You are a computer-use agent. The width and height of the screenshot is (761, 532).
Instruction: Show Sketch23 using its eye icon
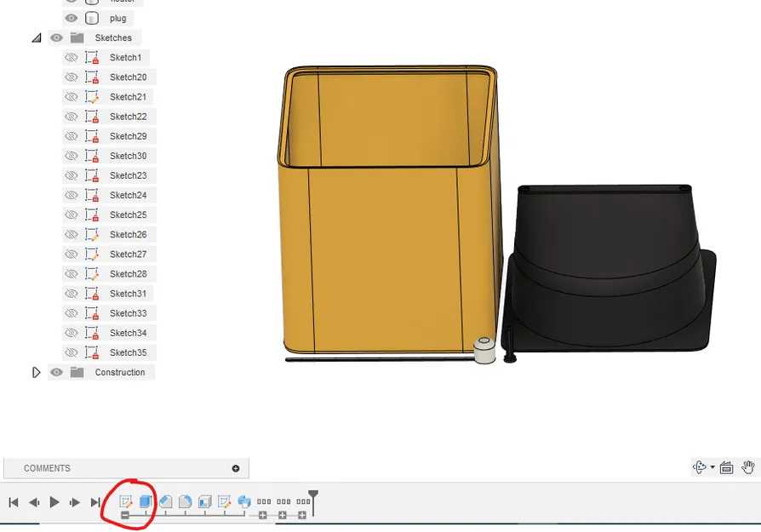[x=72, y=175]
